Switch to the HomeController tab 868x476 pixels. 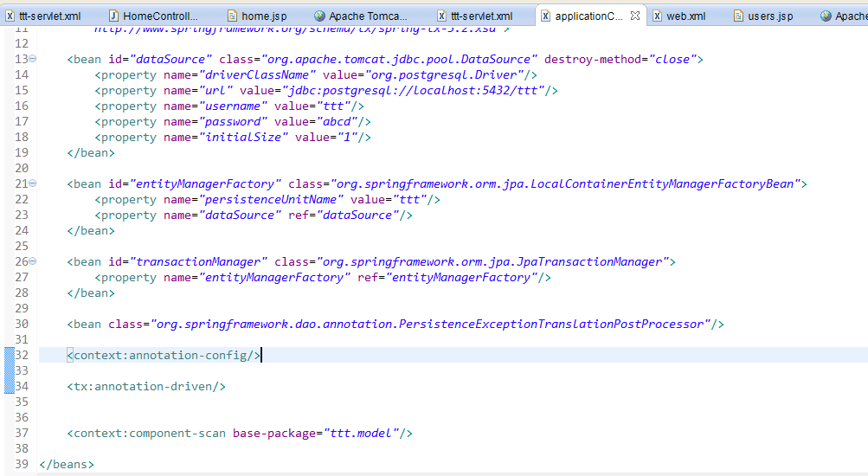tap(160, 16)
